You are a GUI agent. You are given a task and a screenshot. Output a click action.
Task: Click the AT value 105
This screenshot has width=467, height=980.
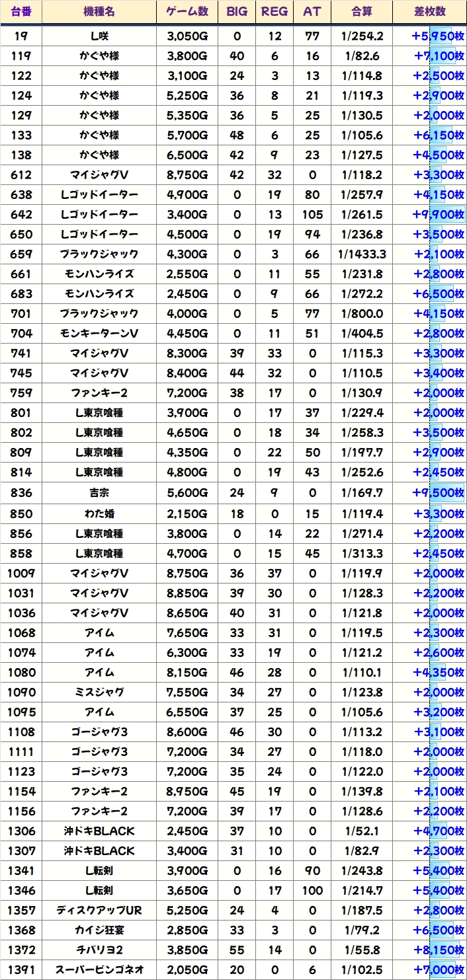point(312,215)
